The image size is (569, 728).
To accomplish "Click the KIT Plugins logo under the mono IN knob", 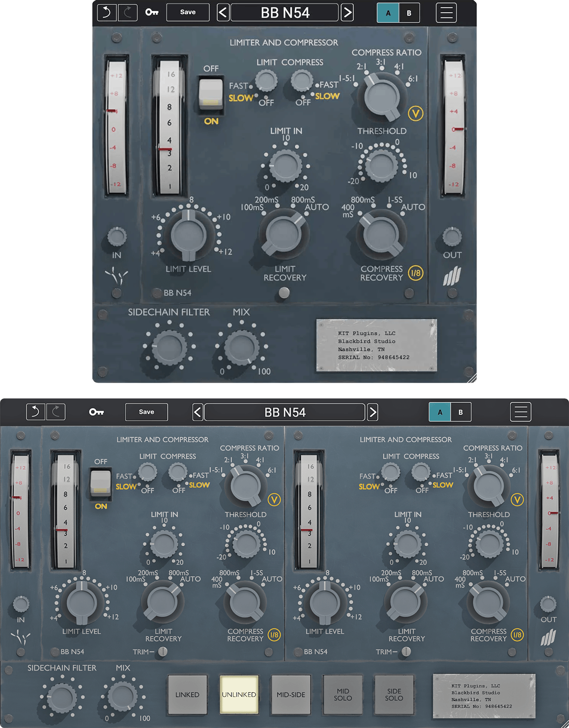I will (116, 275).
